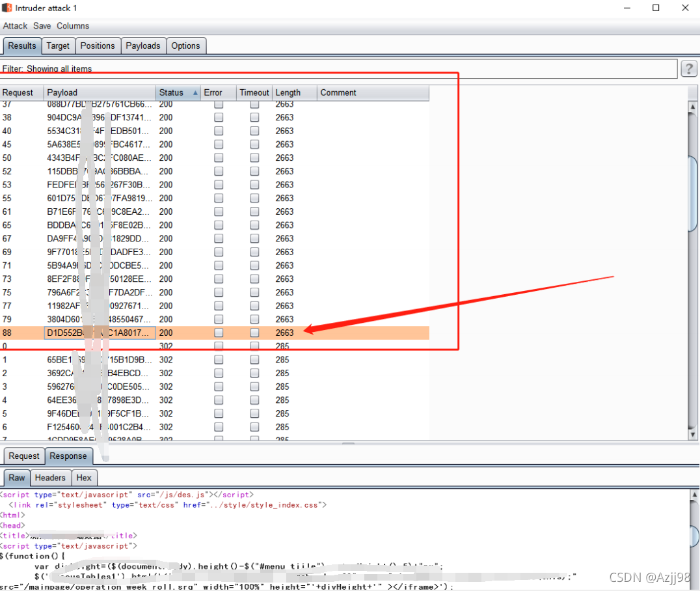The image size is (700, 591).
Task: Open the filter help question mark button
Action: [689, 69]
